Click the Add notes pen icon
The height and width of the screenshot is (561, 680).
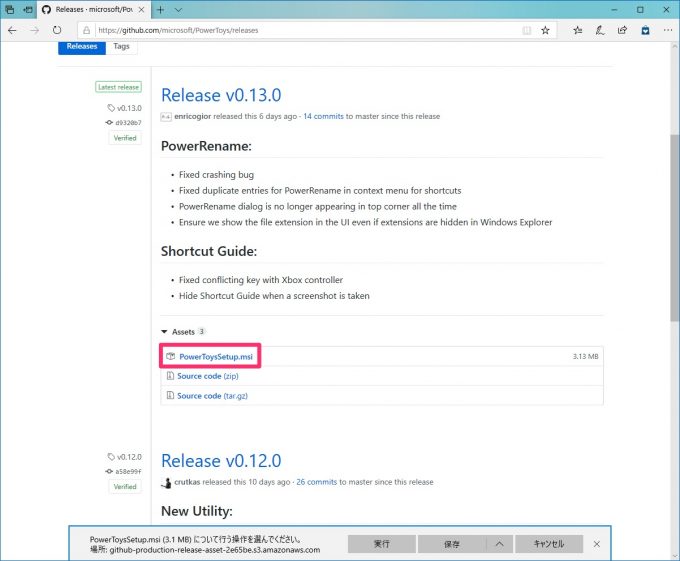click(x=600, y=30)
